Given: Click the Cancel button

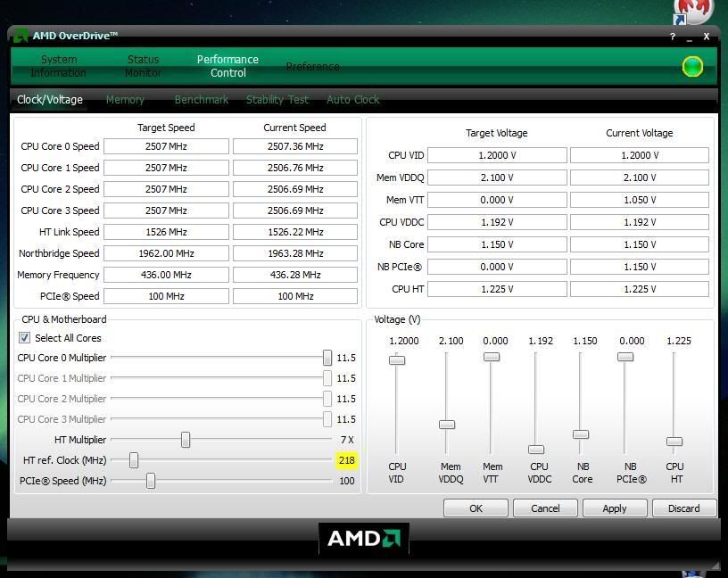Looking at the screenshot, I should tap(545, 508).
